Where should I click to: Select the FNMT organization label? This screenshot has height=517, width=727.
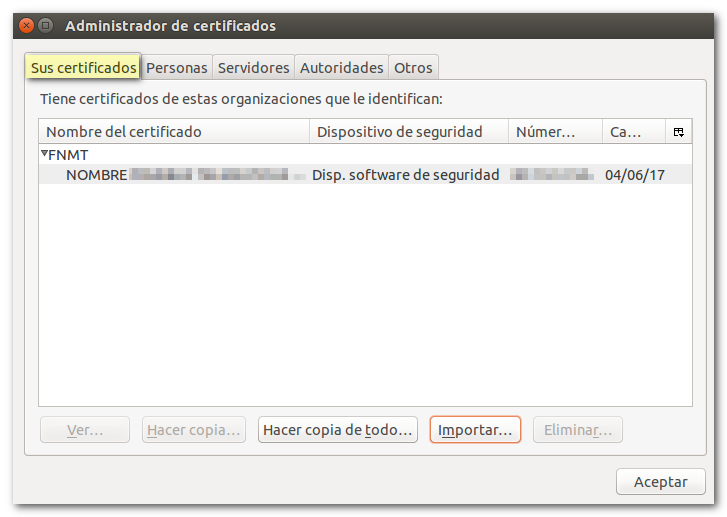[68, 155]
